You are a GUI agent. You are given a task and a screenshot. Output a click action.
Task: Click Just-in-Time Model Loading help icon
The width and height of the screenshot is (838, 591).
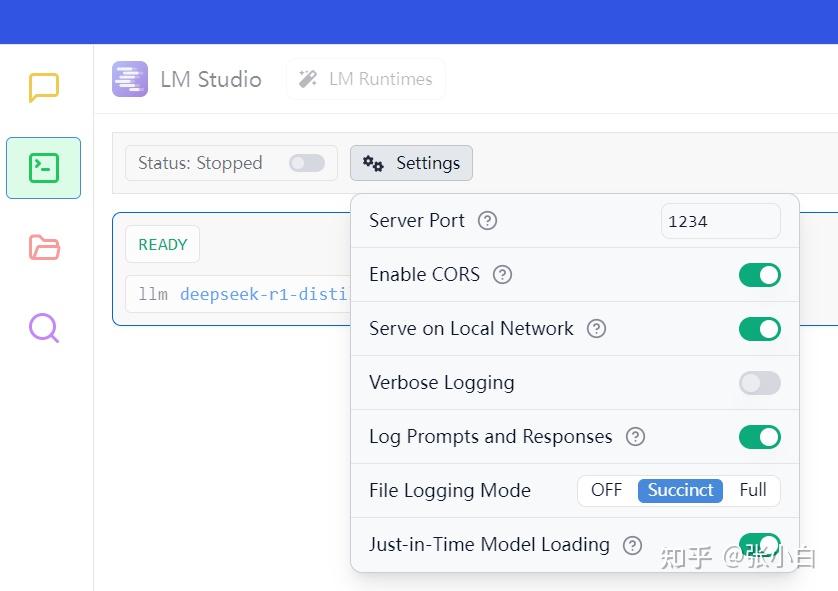pyautogui.click(x=632, y=545)
